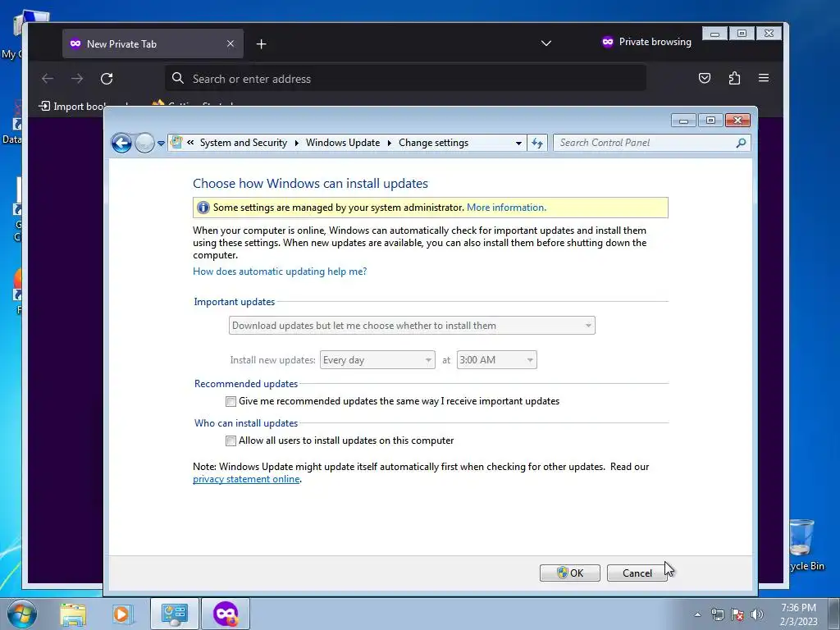Screen dimensions: 840x630
Task: Reload the Firefox page
Action: (107, 79)
